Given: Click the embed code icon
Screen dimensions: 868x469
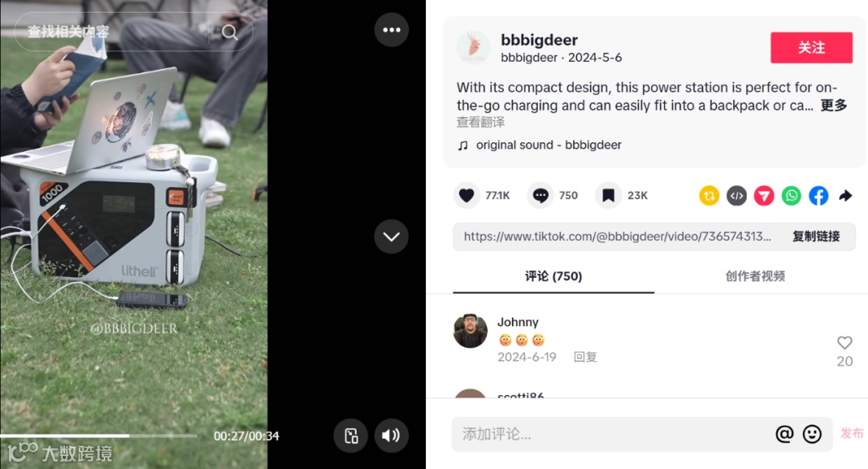Looking at the screenshot, I should pos(737,196).
